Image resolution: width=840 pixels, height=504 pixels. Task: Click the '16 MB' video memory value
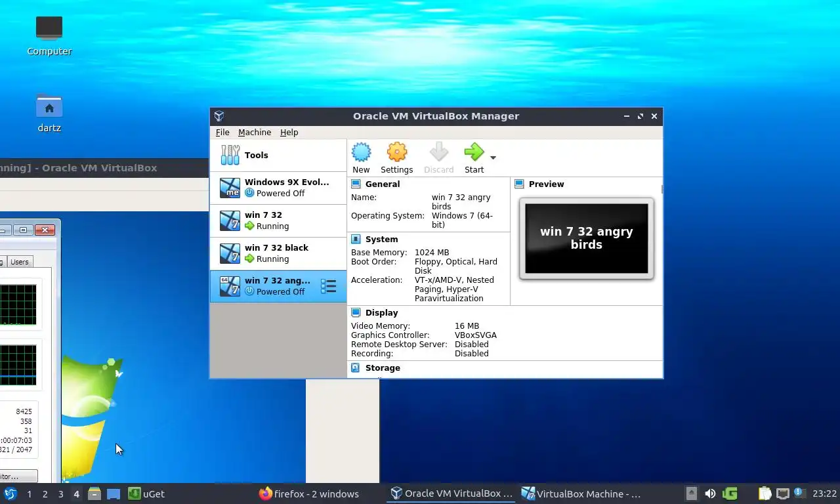click(467, 326)
